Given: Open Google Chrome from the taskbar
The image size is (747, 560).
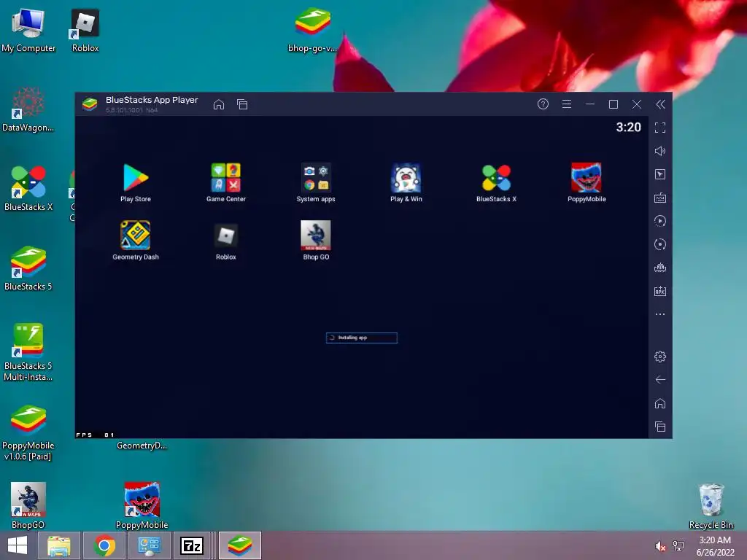Looking at the screenshot, I should point(104,545).
